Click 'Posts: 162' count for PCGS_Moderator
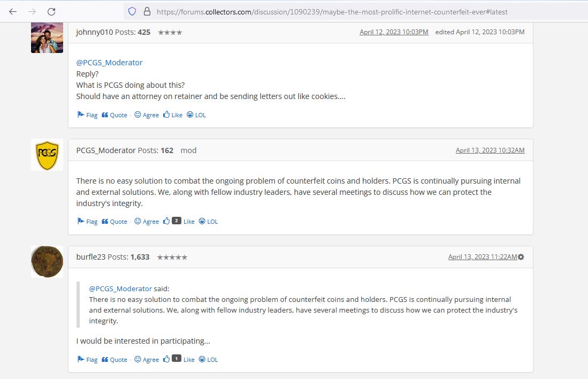The width and height of the screenshot is (588, 379). (x=156, y=150)
